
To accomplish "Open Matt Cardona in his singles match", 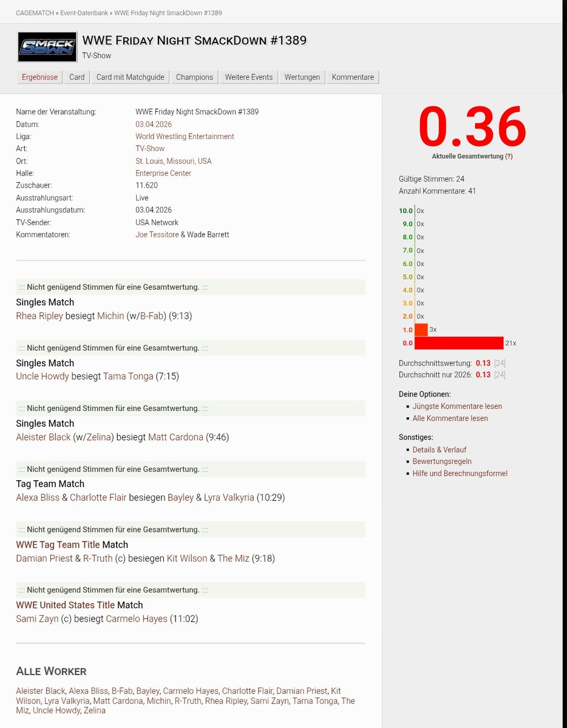I will click(175, 437).
